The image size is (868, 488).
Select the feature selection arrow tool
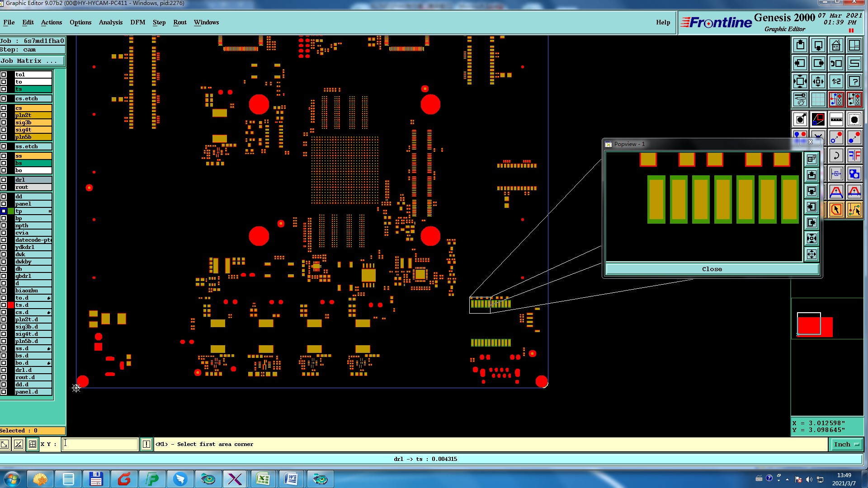(x=836, y=210)
